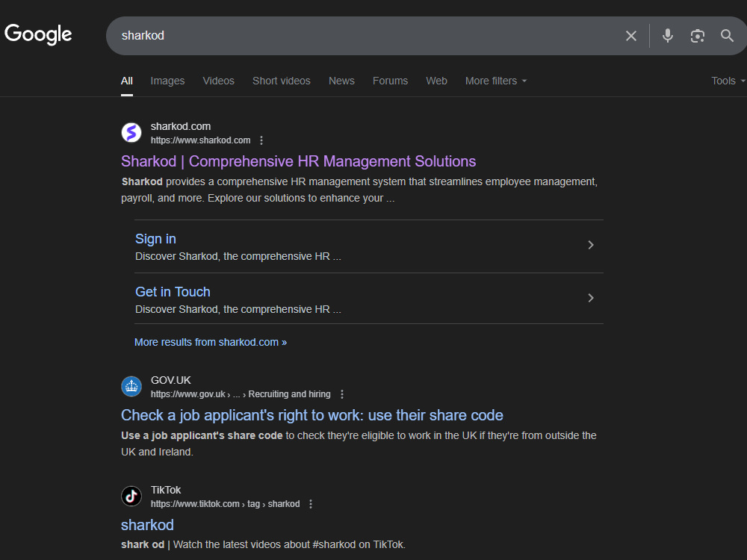
Task: Click the sharkod.com site name
Action: click(181, 127)
